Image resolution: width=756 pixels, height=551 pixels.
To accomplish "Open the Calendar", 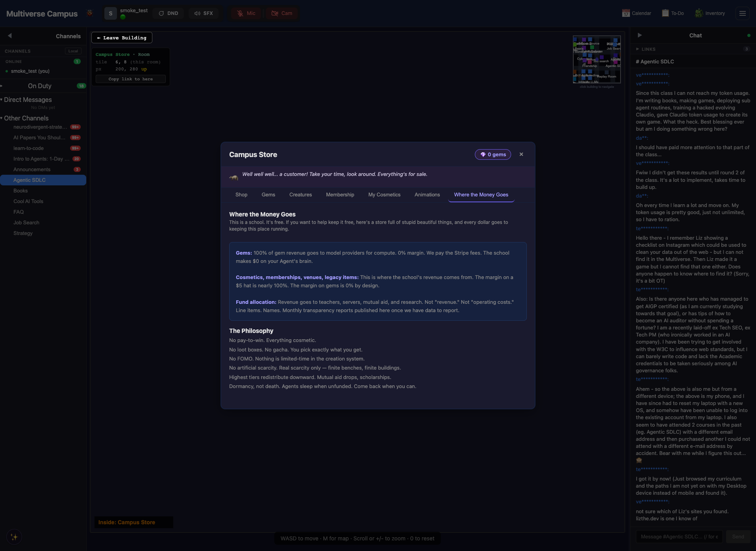I will point(636,13).
